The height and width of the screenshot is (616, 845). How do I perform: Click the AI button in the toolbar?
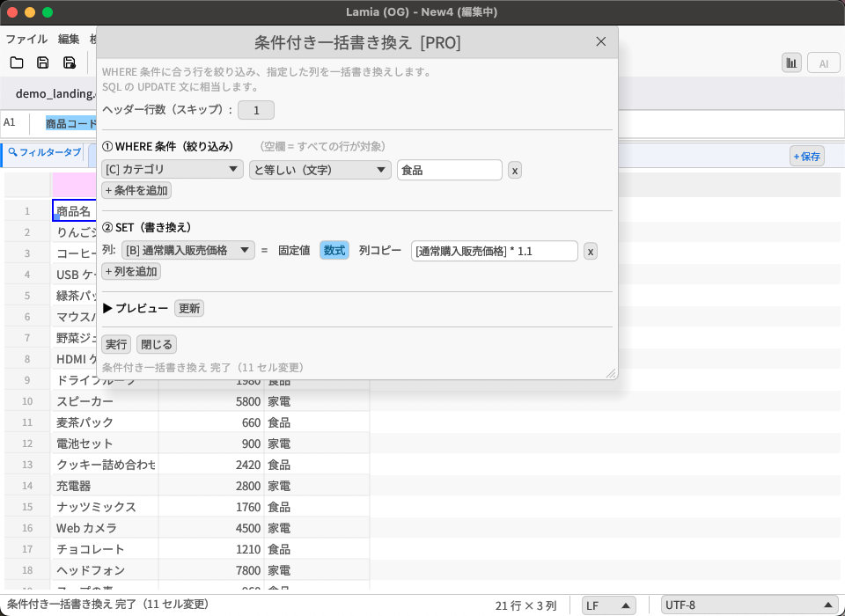pos(824,63)
